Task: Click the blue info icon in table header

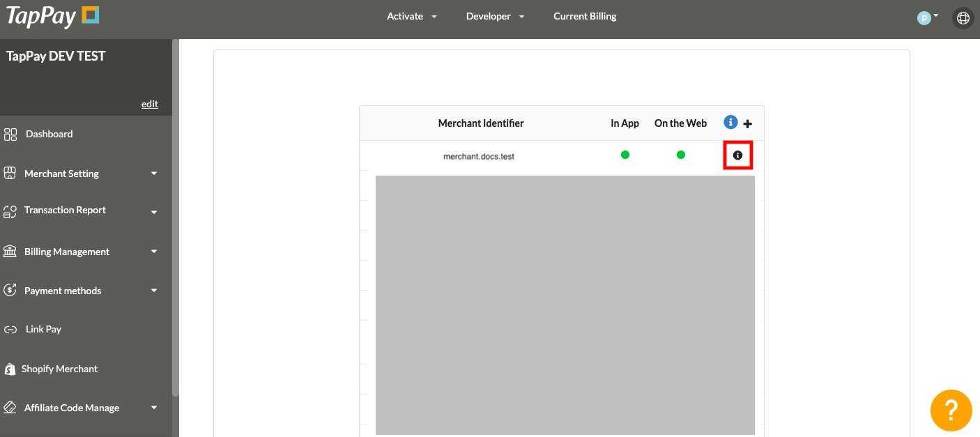Action: click(730, 123)
